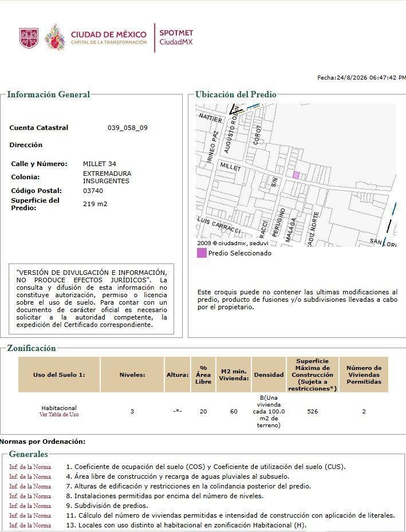Image resolution: width=406 pixels, height=532 pixels.
Task: Click the Información General section title
Action: click(49, 94)
